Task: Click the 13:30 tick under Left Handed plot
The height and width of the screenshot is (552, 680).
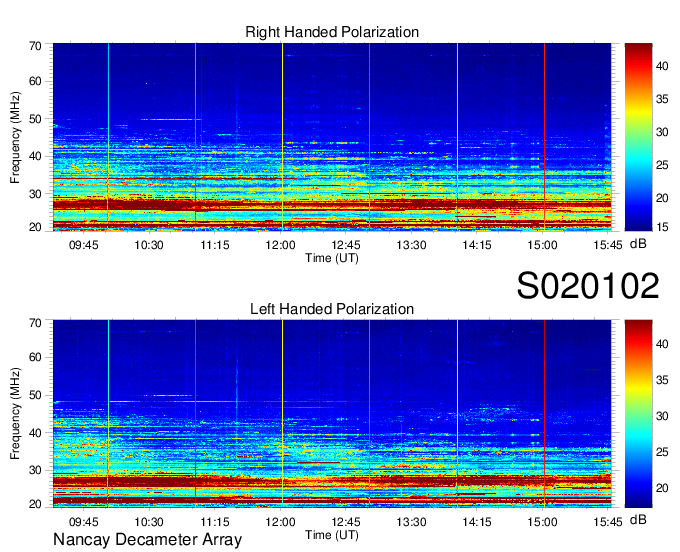Action: (411, 522)
